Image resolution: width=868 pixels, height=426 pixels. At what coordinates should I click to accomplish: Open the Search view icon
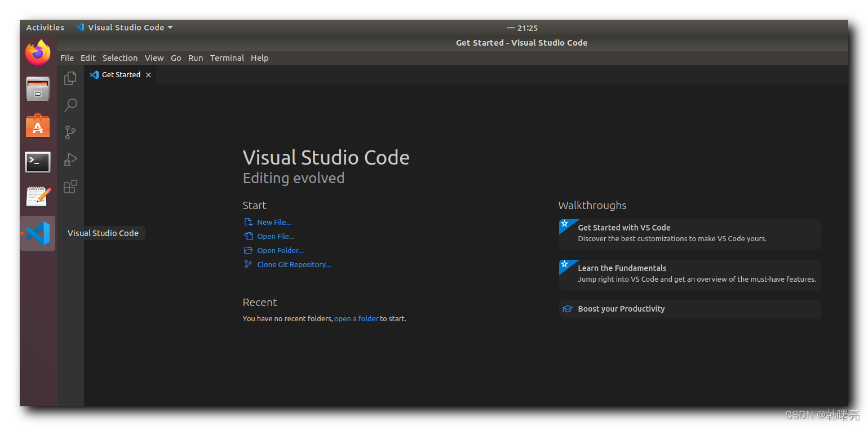(x=70, y=105)
